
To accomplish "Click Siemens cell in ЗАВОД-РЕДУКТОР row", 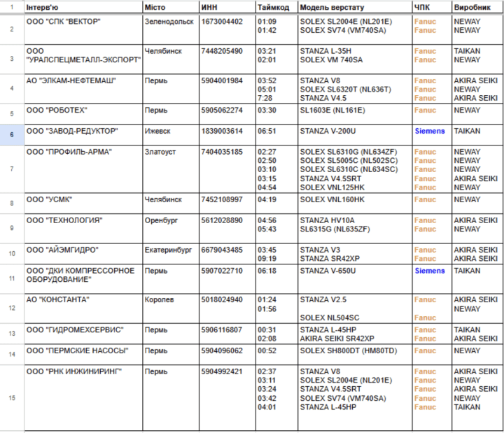I will pyautogui.click(x=432, y=134).
